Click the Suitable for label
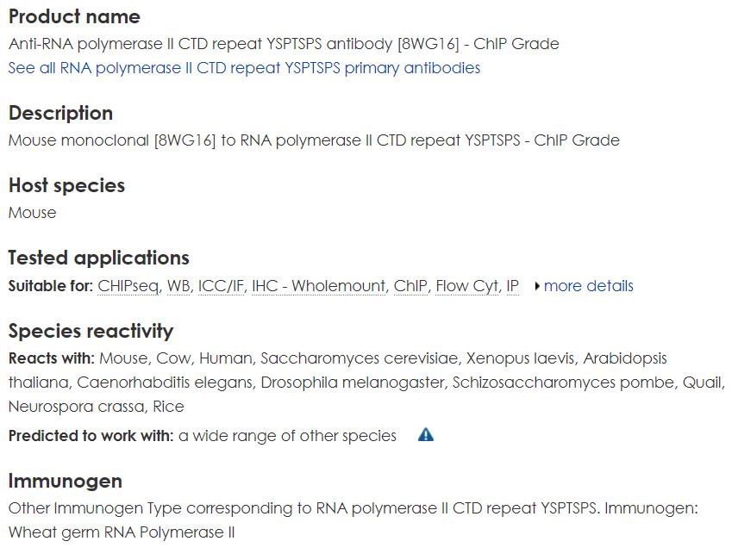 51,286
